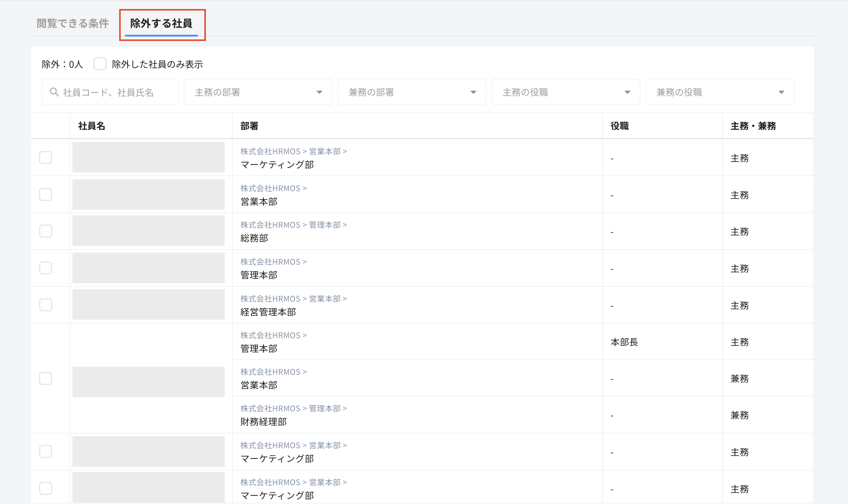Viewport: 848px width, 504px height.
Task: Check the 総務部 employee row checkbox
Action: pos(46,231)
